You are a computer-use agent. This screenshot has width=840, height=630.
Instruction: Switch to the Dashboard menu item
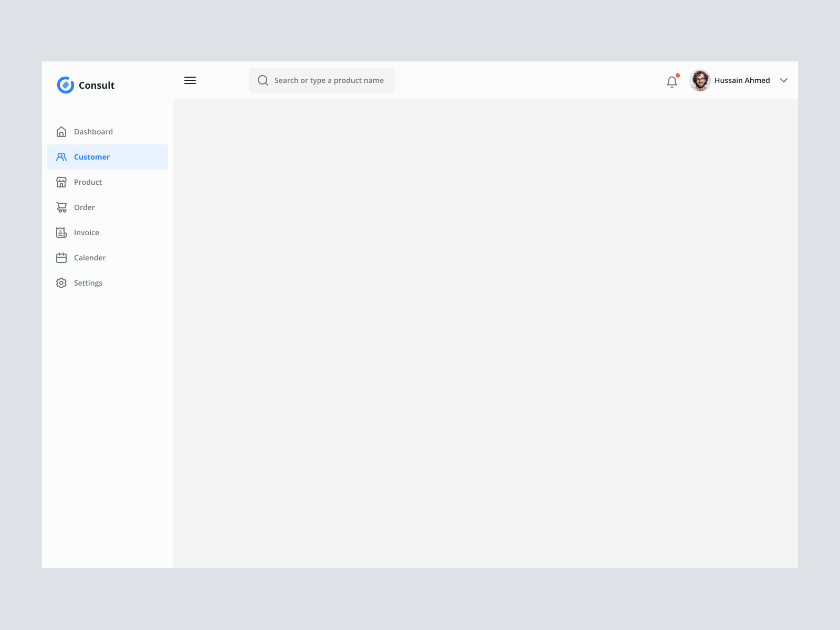(93, 131)
